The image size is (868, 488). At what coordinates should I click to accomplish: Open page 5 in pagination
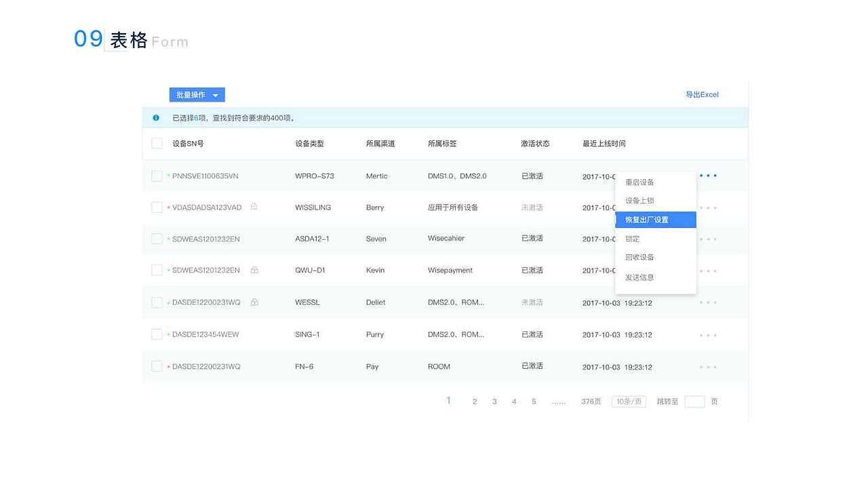[534, 401]
